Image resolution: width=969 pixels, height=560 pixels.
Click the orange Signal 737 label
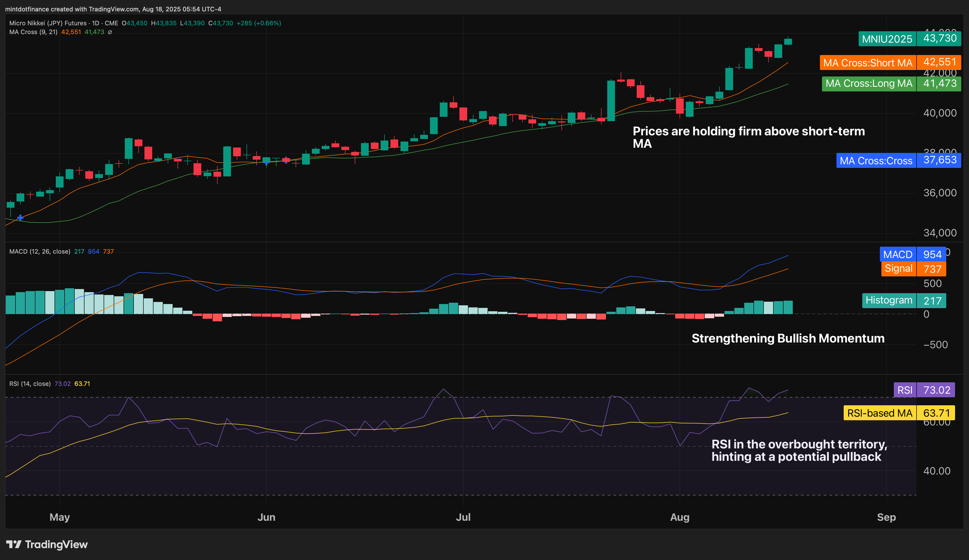coord(913,269)
